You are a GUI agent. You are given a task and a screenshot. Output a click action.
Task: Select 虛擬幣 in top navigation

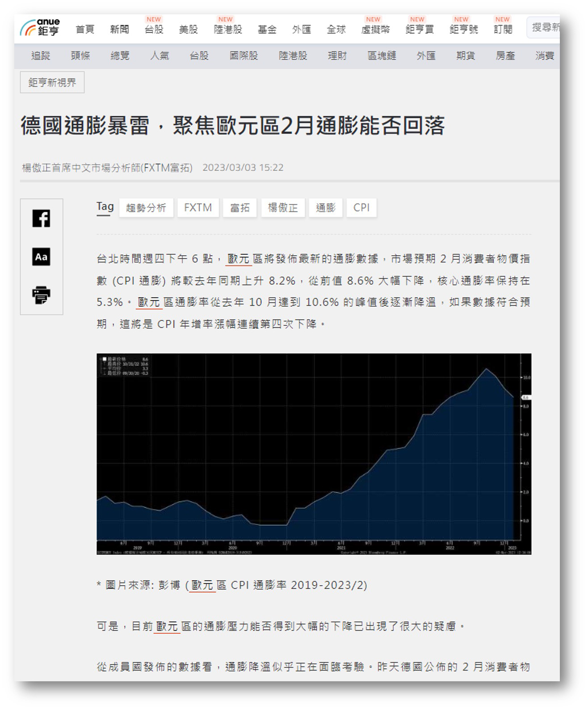pyautogui.click(x=375, y=30)
